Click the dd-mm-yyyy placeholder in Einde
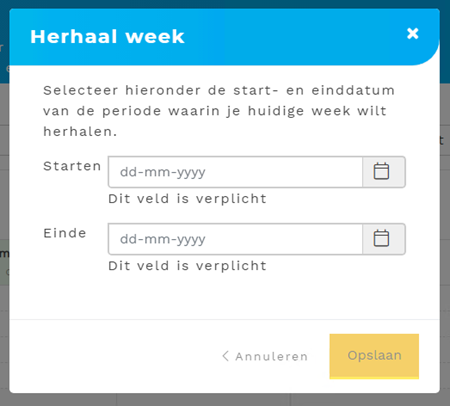 163,239
